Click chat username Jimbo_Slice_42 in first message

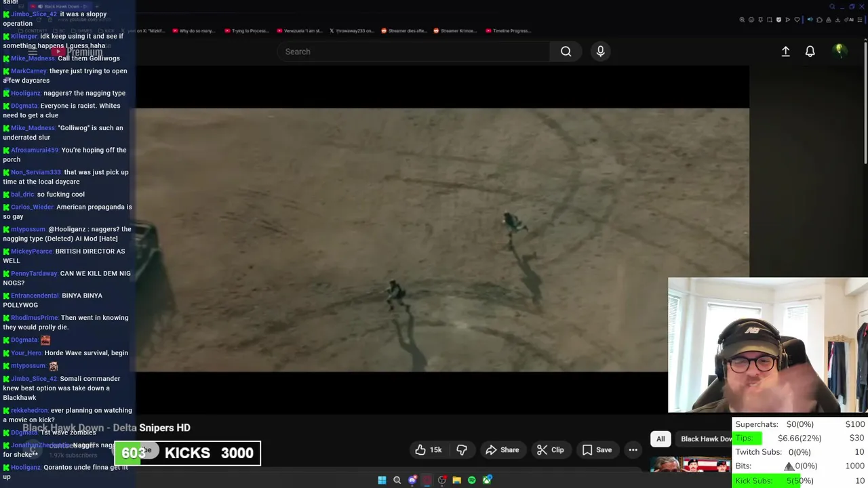(x=34, y=14)
